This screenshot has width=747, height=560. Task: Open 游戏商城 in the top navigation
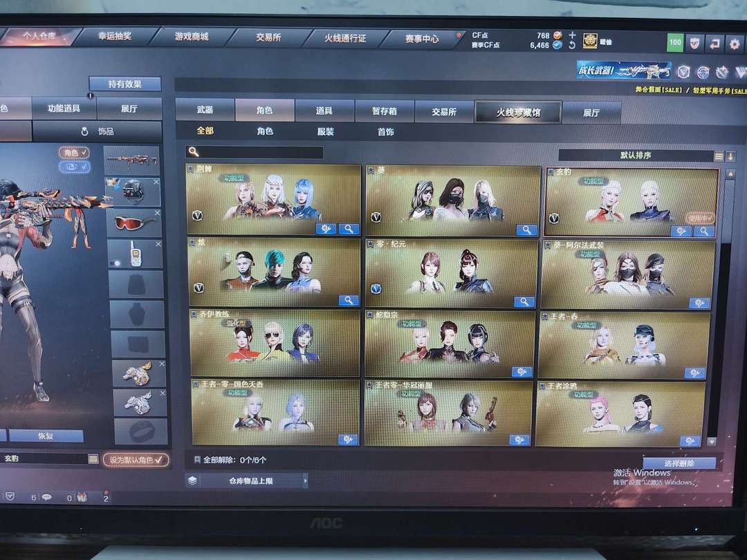[192, 37]
